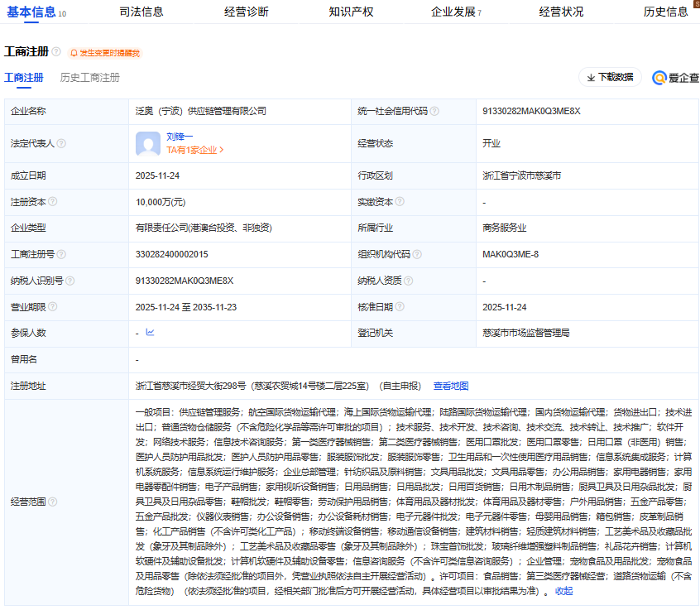Click help icon beside 组织机构代码
This screenshot has width=700, height=610.
417,254
